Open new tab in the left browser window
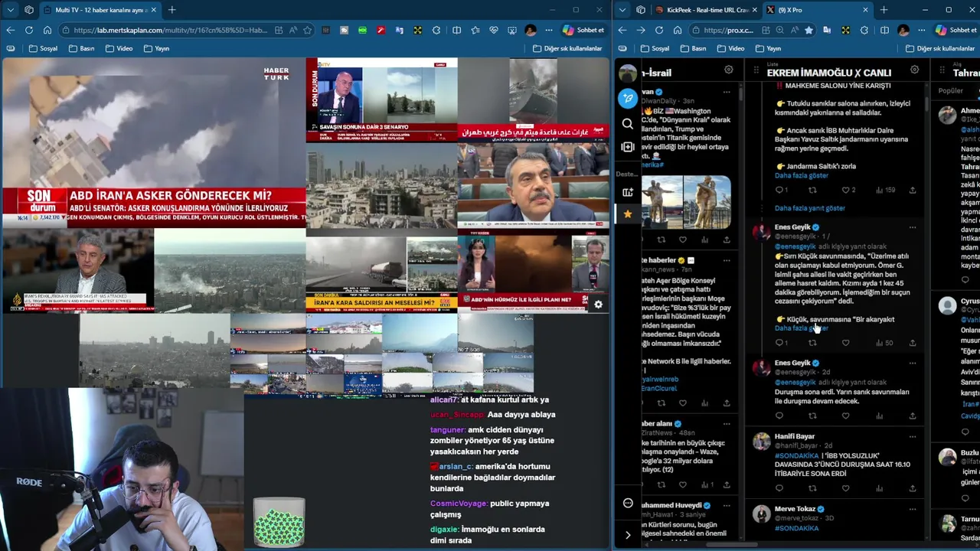 point(171,10)
